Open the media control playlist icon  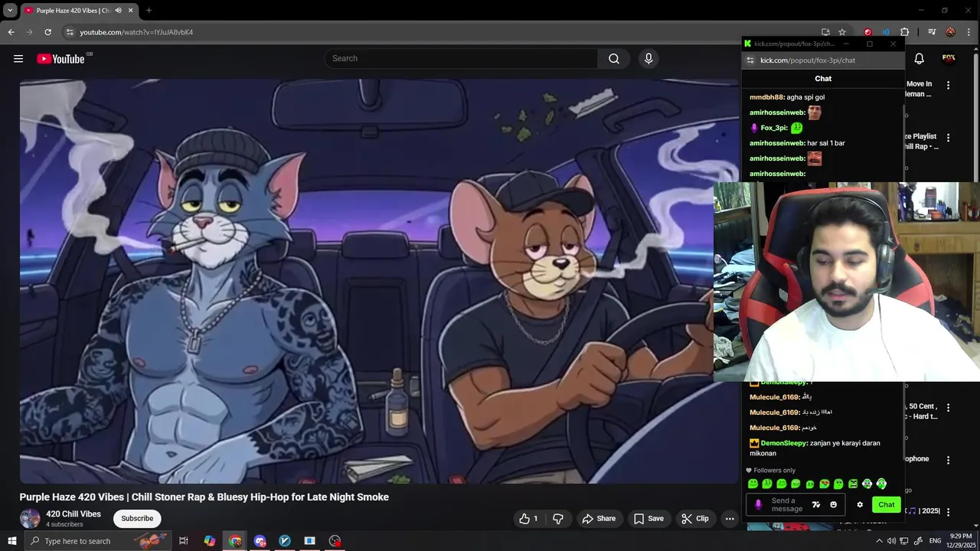(932, 32)
